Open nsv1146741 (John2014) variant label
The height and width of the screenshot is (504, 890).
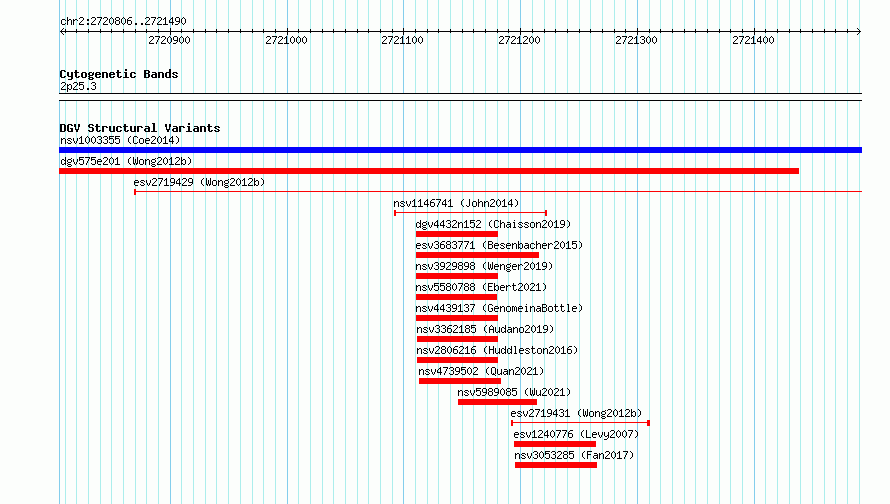456,203
